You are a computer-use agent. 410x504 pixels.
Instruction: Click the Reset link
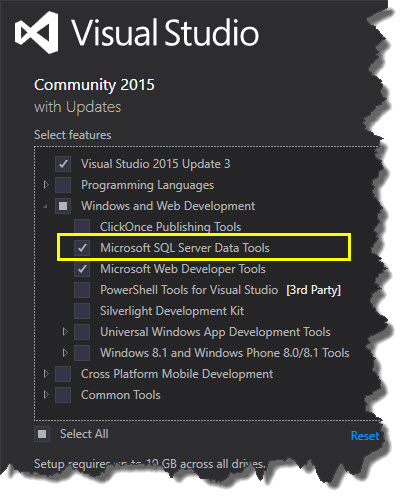click(x=365, y=436)
